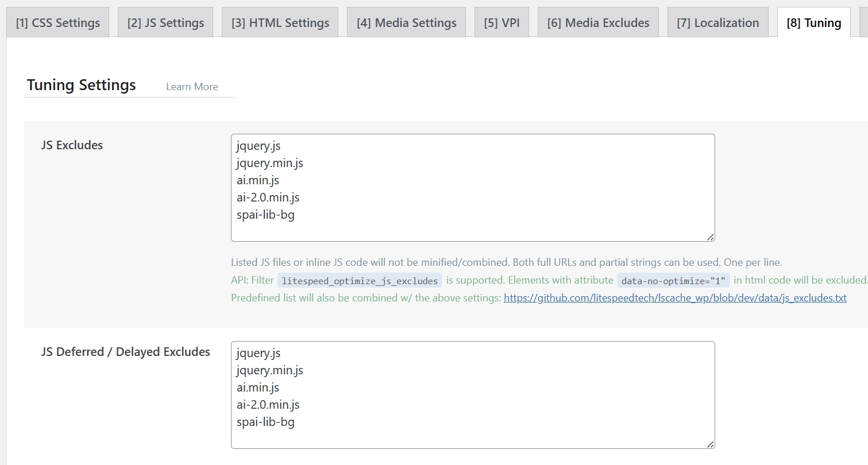Click spai-lib-bg line in JS Excludes box
Image resolution: width=868 pixels, height=465 pixels.
(265, 215)
